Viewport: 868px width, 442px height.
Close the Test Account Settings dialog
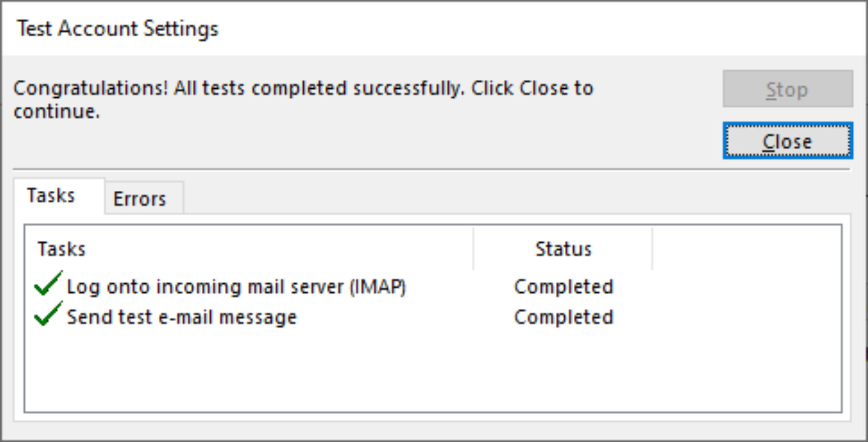click(787, 141)
